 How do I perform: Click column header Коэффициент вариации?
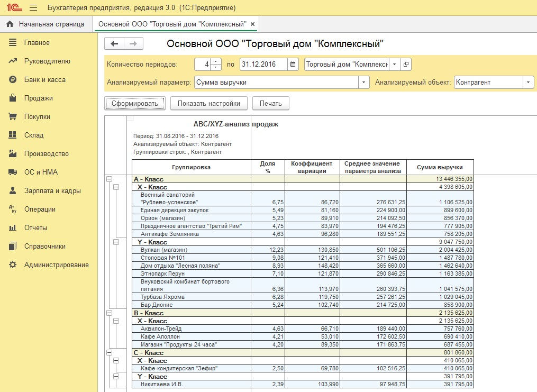click(312, 167)
